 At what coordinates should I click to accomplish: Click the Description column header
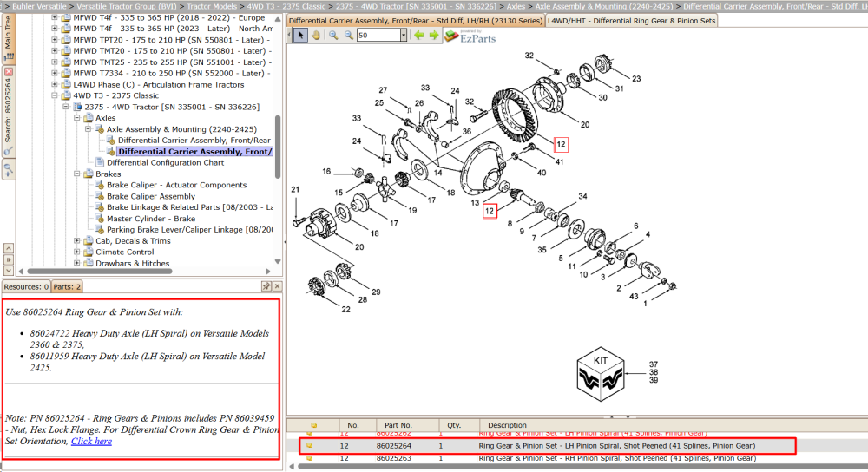[x=507, y=425]
